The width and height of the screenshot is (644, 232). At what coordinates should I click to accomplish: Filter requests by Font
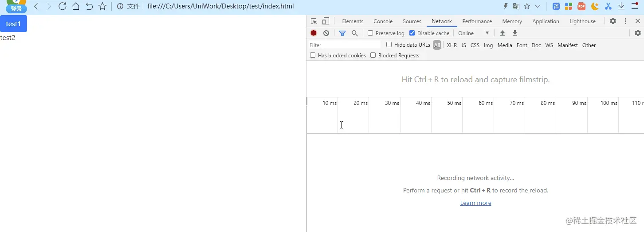click(522, 45)
